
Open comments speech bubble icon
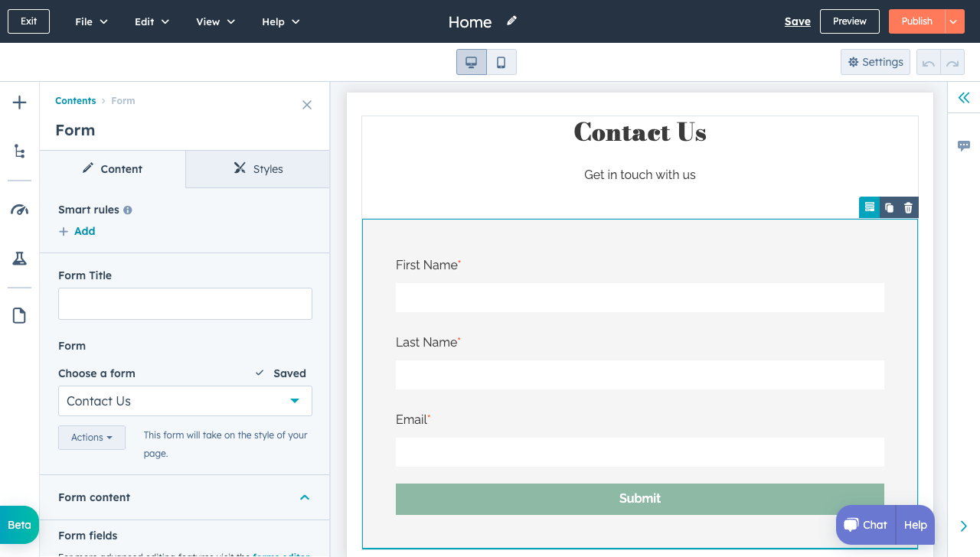click(x=964, y=145)
